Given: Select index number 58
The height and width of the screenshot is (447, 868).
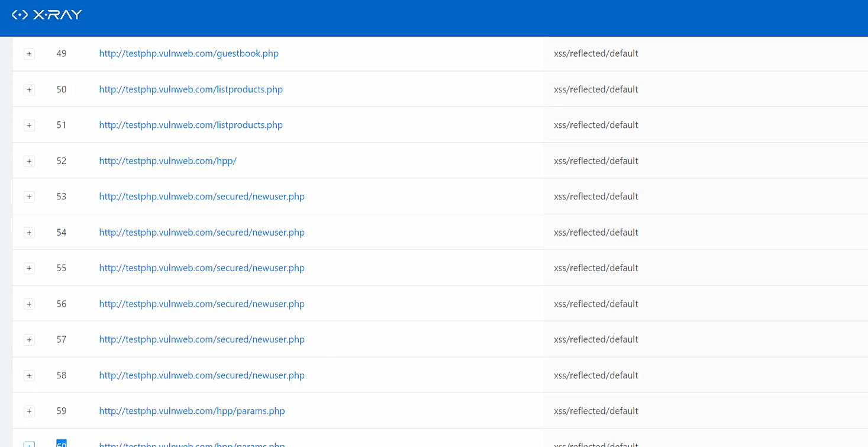Looking at the screenshot, I should [x=62, y=375].
